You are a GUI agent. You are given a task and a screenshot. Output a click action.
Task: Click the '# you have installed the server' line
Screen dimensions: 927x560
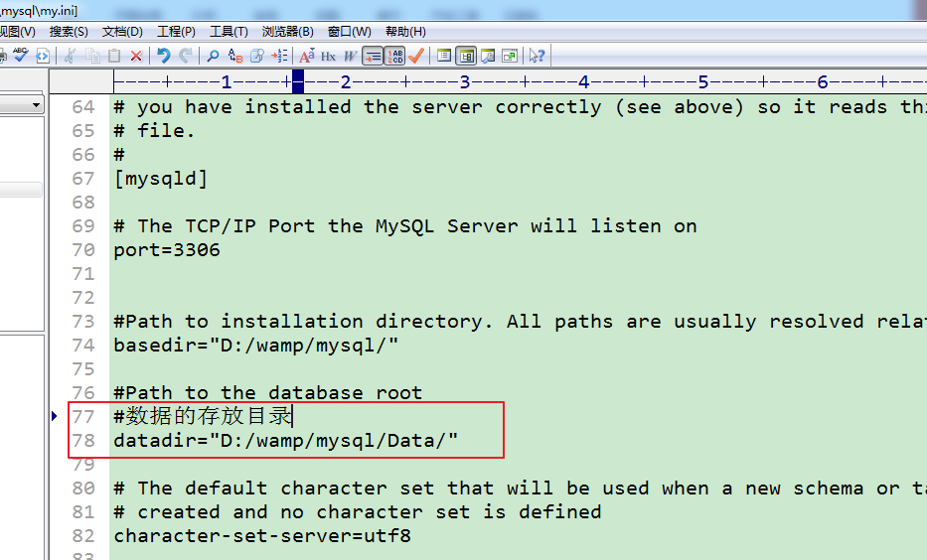pyautogui.click(x=521, y=107)
